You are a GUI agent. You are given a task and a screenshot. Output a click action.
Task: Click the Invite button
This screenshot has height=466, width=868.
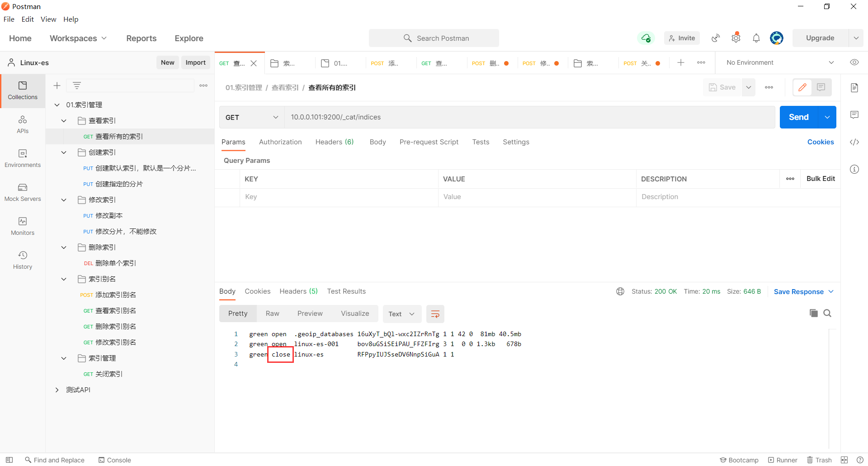[682, 38]
